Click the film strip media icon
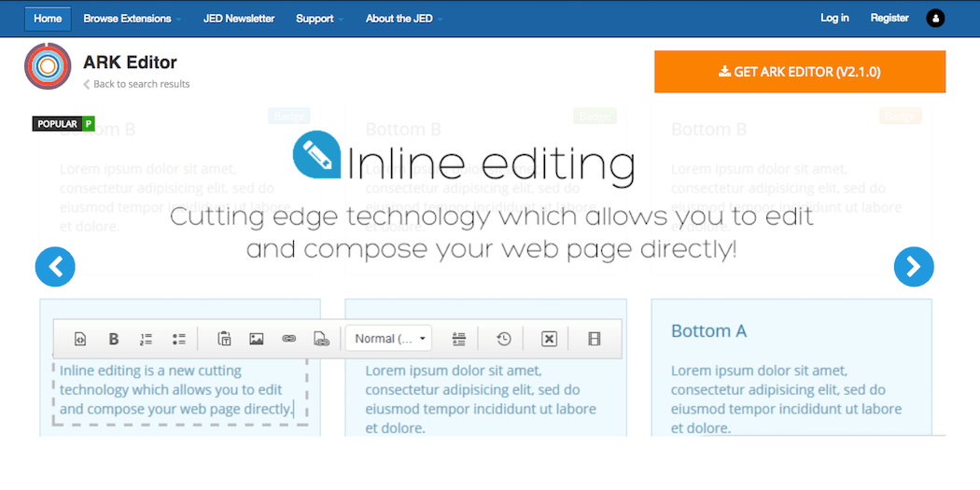Image resolution: width=980 pixels, height=490 pixels. tap(595, 339)
